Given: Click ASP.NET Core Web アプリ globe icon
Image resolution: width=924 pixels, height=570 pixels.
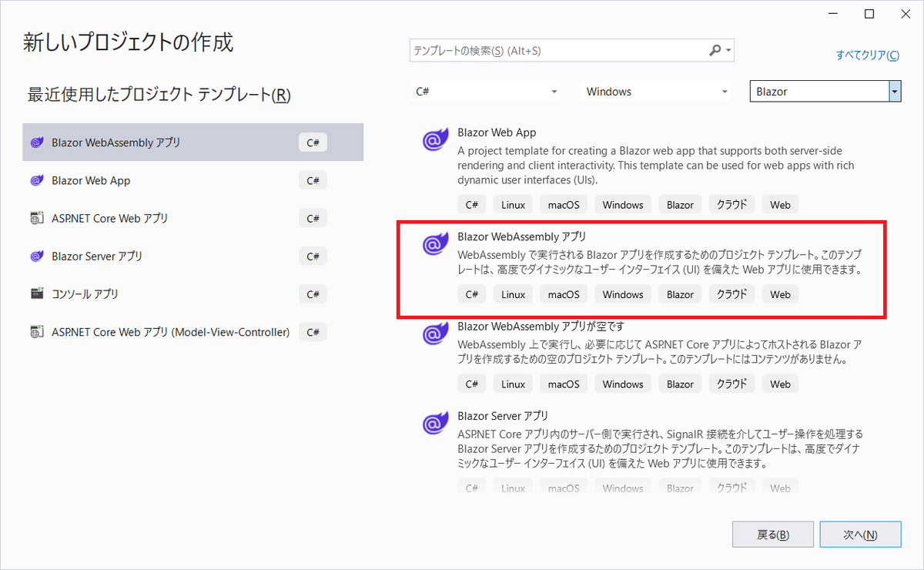Looking at the screenshot, I should (x=36, y=218).
